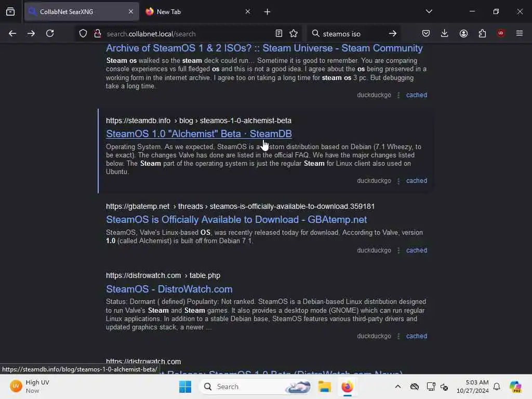Reload the current page
The image size is (532, 399).
pyautogui.click(x=50, y=33)
